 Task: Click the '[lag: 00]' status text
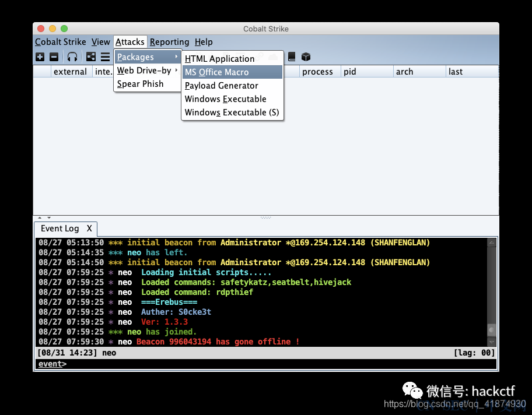[x=474, y=353]
